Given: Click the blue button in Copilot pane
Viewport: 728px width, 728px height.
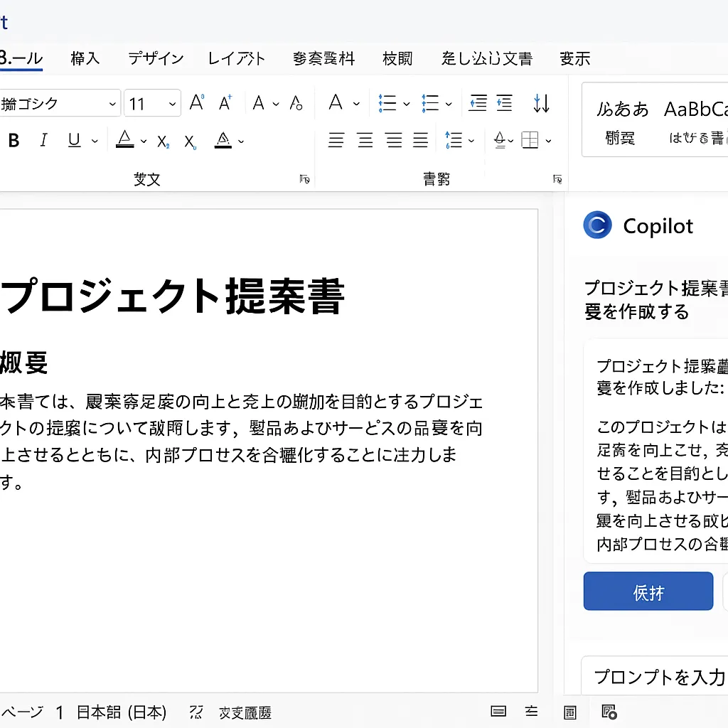Looking at the screenshot, I should pos(648,591).
